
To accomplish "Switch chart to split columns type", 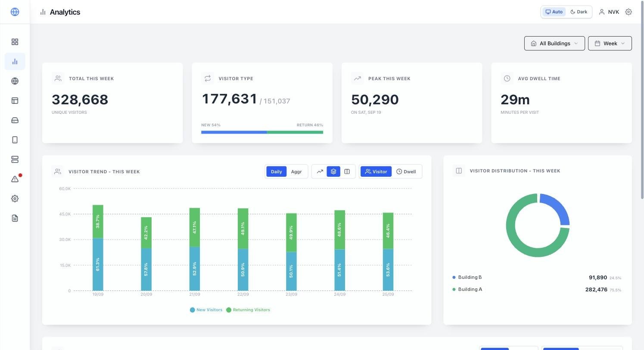I will pyautogui.click(x=347, y=172).
